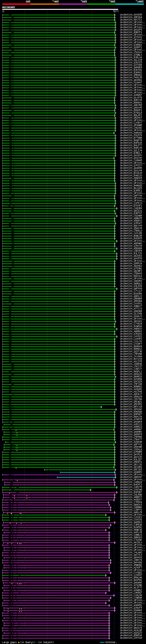Click the red 20% identity legend bar
Screen dimensions: 146x644
click(x=16, y=4)
